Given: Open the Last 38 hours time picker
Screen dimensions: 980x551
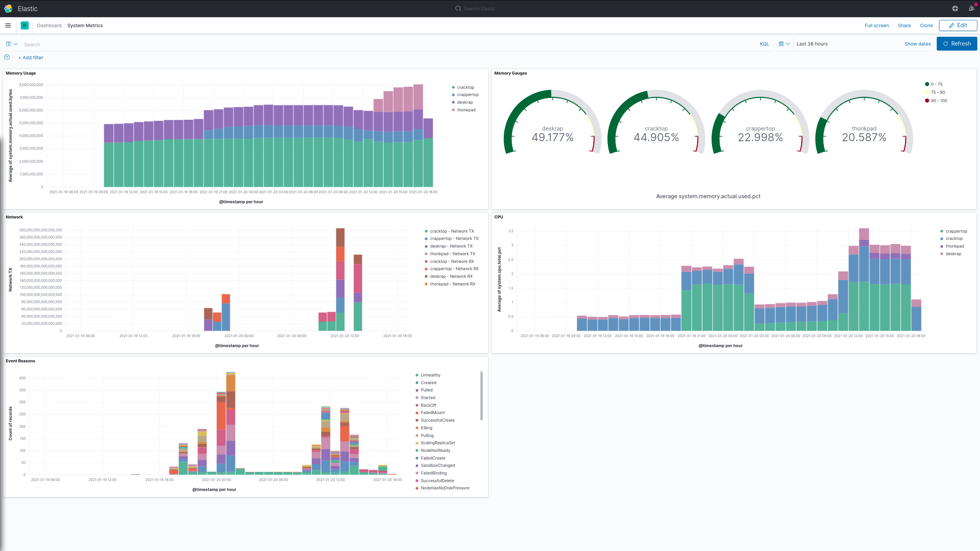Looking at the screenshot, I should click(x=812, y=44).
